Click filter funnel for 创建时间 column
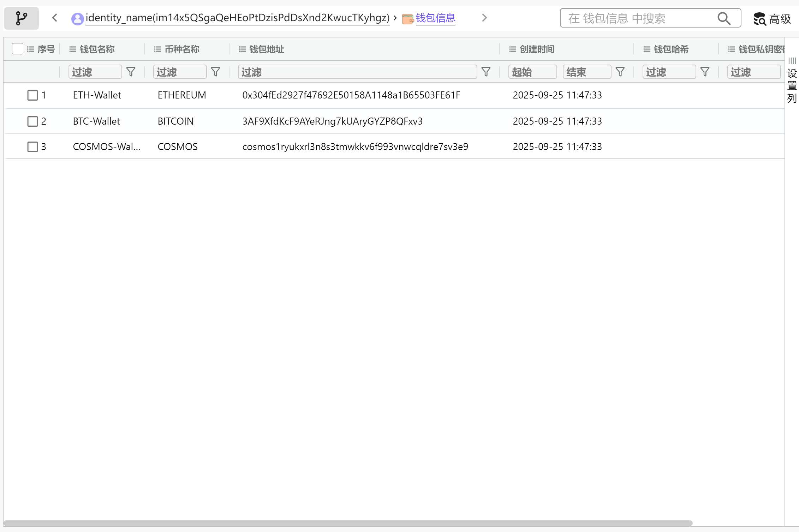The image size is (799, 532). pyautogui.click(x=620, y=72)
